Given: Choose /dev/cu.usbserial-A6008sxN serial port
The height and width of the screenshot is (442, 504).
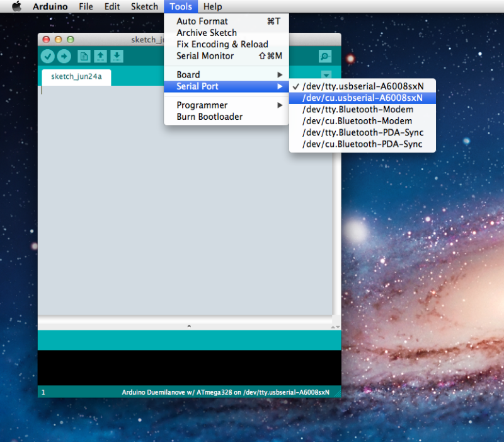Looking at the screenshot, I should click(x=362, y=98).
